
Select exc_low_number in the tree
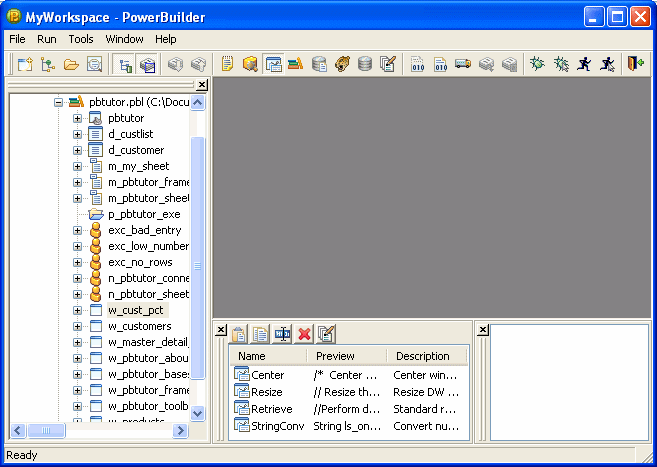click(x=148, y=246)
